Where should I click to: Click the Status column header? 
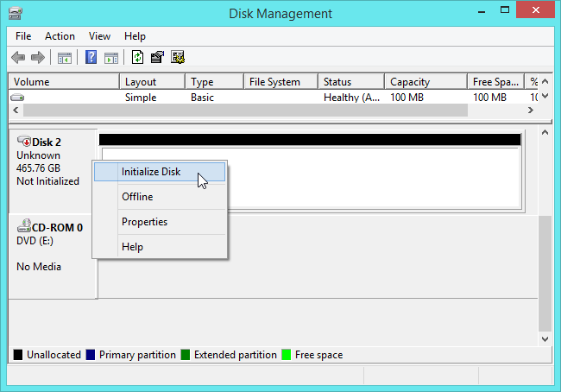(337, 82)
